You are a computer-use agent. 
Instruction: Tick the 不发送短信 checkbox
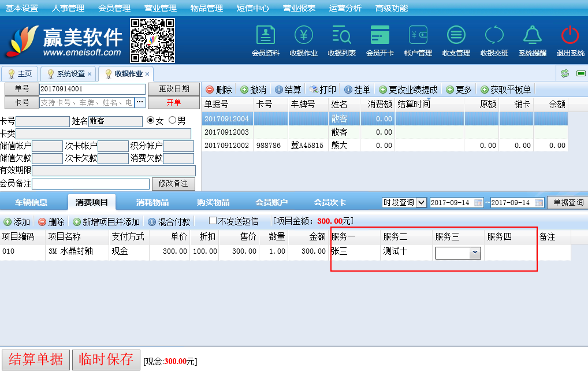[x=213, y=221]
